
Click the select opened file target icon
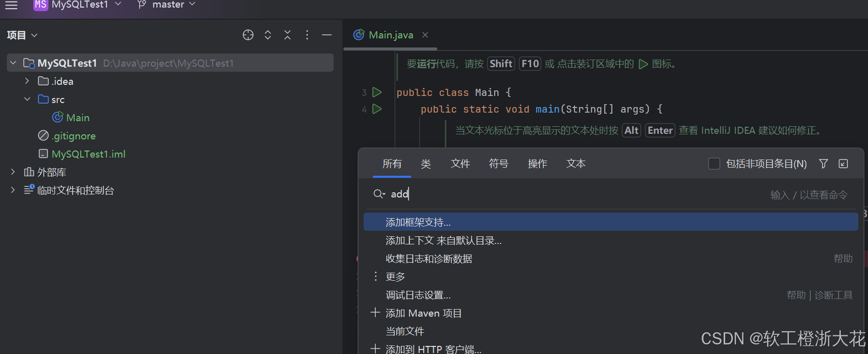(248, 35)
